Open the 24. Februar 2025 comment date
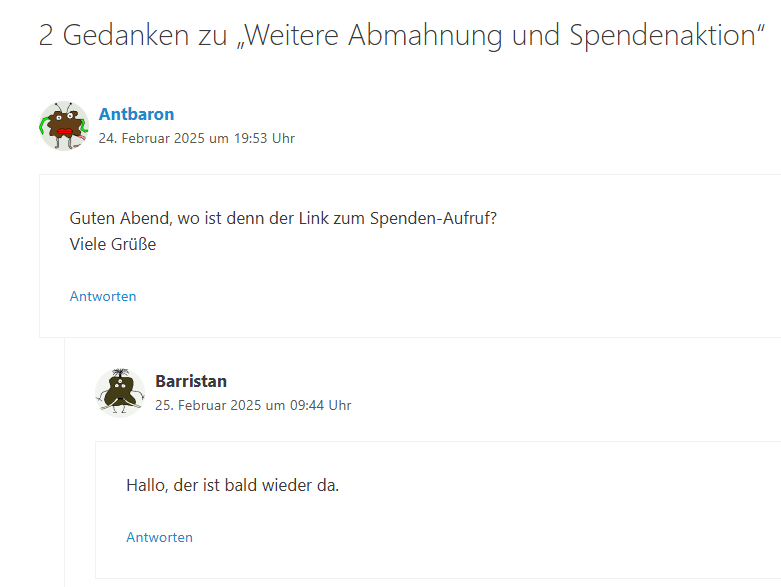781x587 pixels. coord(150,139)
